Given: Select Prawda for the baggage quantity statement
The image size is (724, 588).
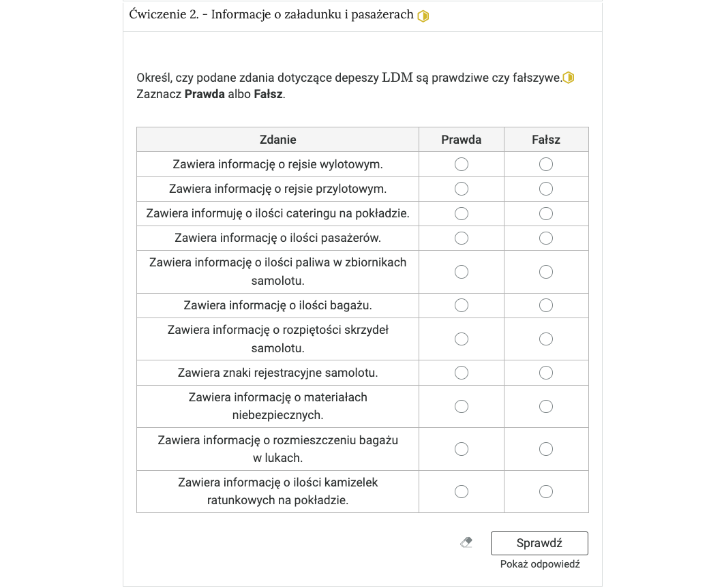Looking at the screenshot, I should [x=462, y=305].
